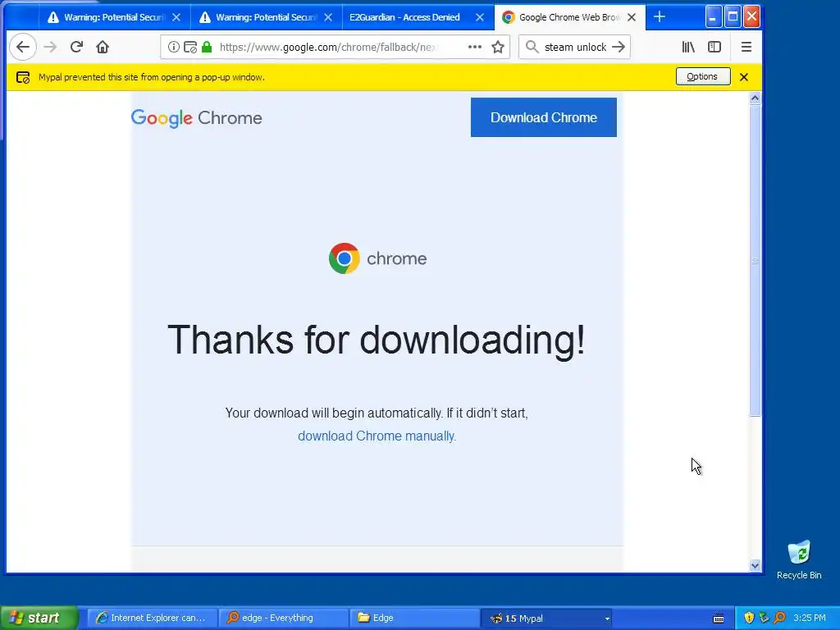Open the Edge folder taskbar window

(415, 619)
